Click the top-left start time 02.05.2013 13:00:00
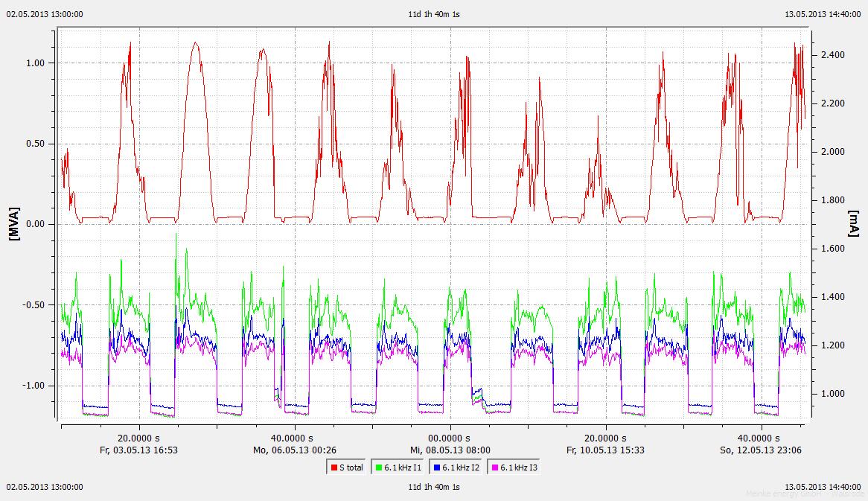 tap(45, 13)
